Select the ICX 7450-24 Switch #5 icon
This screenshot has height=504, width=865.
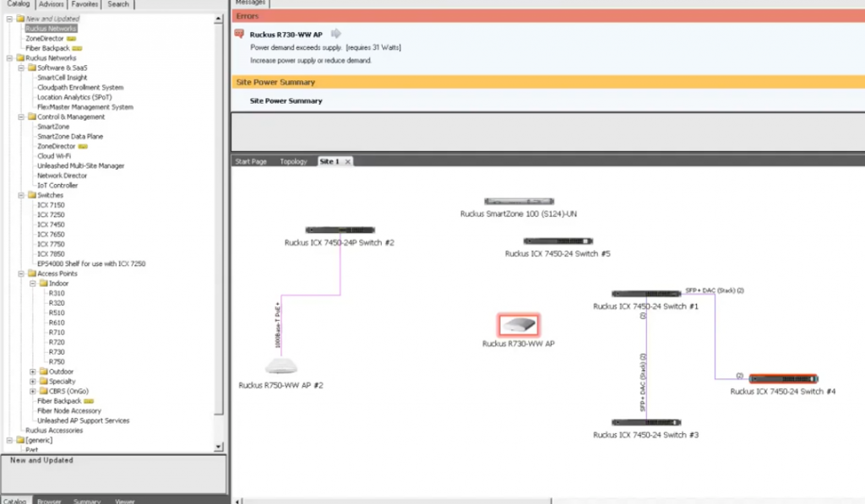pos(558,241)
